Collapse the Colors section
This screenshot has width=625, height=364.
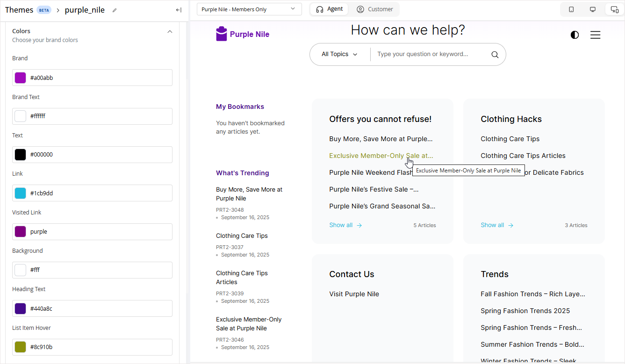click(x=170, y=31)
